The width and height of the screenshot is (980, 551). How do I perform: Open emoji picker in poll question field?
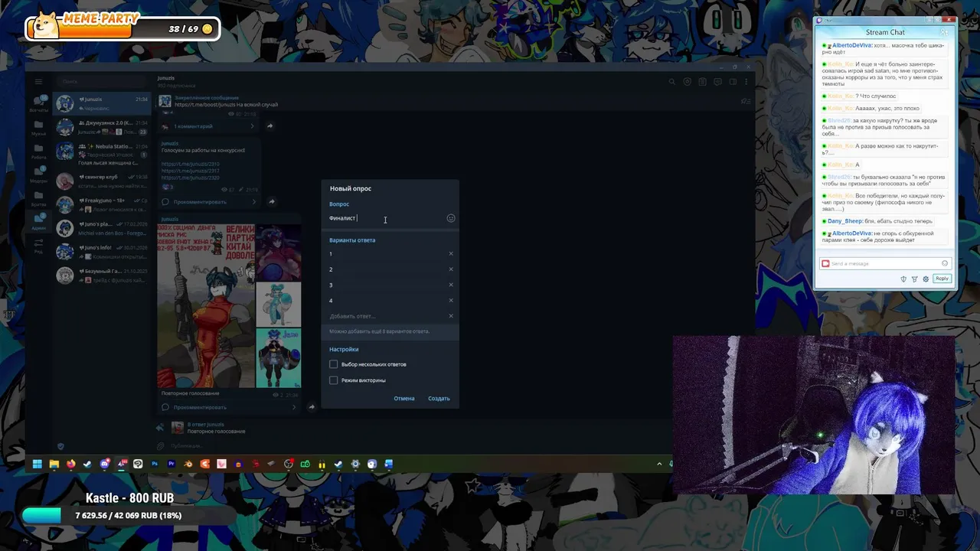pyautogui.click(x=451, y=218)
